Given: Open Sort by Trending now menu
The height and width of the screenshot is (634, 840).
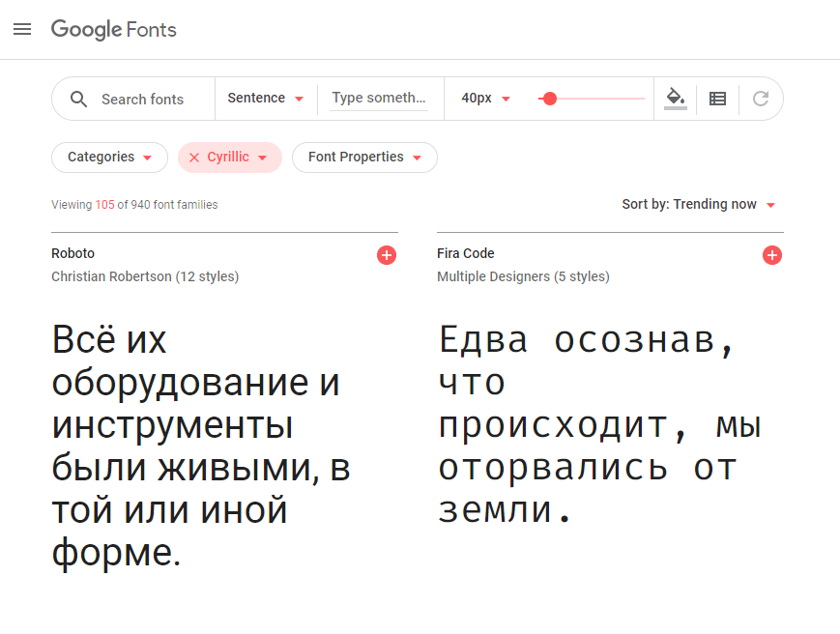Looking at the screenshot, I should pyautogui.click(x=699, y=205).
